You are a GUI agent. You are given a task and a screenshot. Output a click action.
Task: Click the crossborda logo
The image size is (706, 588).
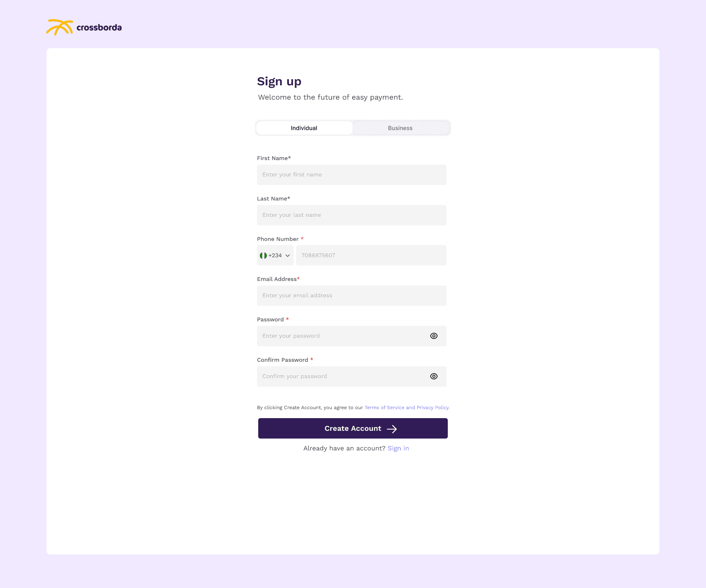[x=84, y=27]
